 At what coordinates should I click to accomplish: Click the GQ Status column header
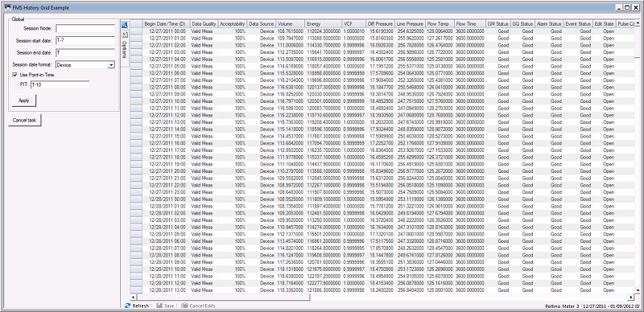[x=522, y=24]
